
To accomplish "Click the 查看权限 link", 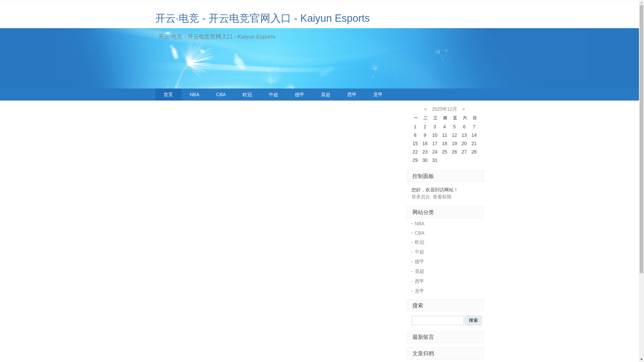I will click(442, 197).
